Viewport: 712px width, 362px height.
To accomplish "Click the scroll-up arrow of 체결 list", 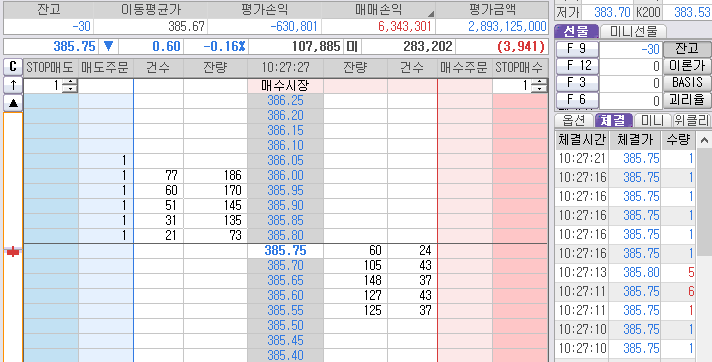I will pyautogui.click(x=704, y=141).
